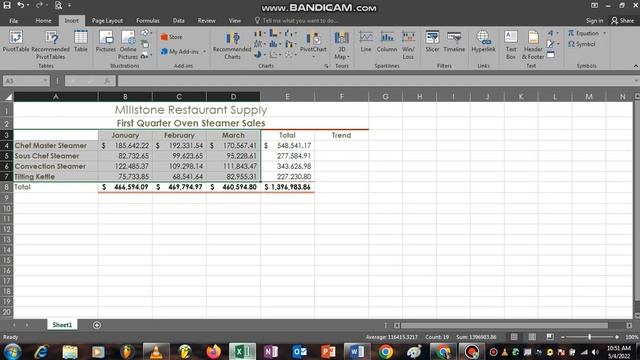Open My Add-ins dropdown

(x=183, y=51)
